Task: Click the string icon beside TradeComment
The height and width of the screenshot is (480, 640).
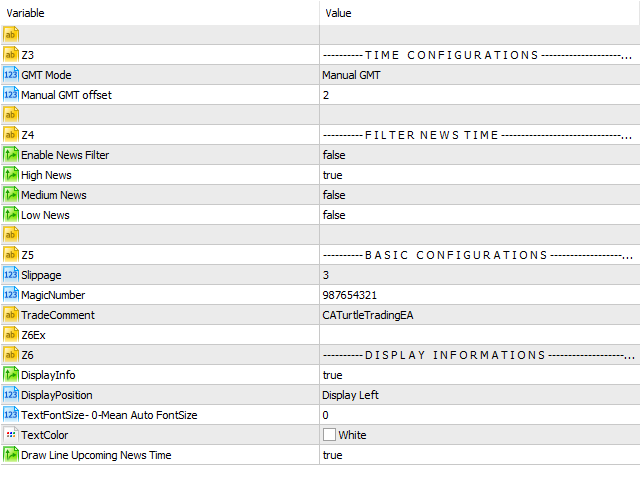Action: pos(11,315)
